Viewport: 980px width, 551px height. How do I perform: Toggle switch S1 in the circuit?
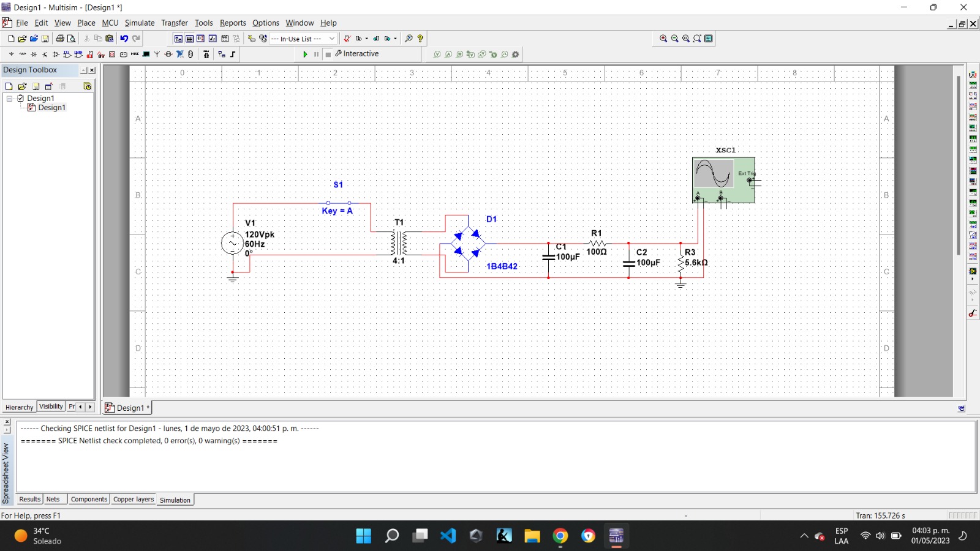pos(339,203)
